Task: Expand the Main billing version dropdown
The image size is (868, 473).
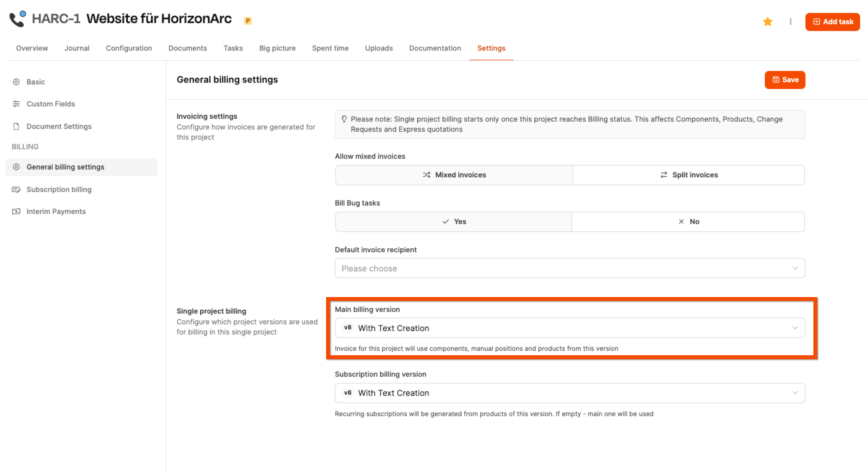Action: point(570,328)
